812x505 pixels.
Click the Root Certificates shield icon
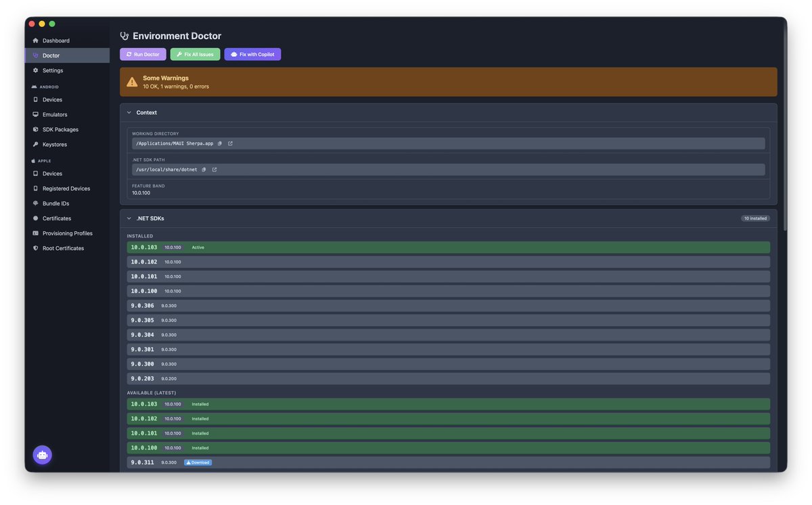[x=36, y=248]
